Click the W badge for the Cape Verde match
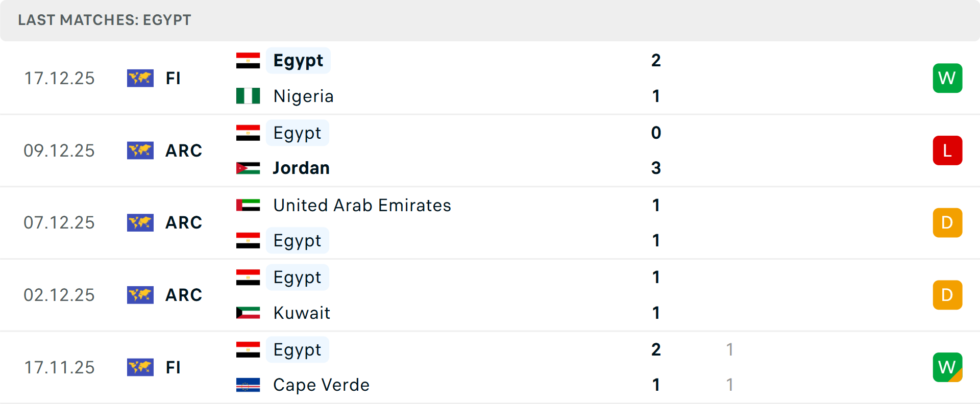 (947, 367)
